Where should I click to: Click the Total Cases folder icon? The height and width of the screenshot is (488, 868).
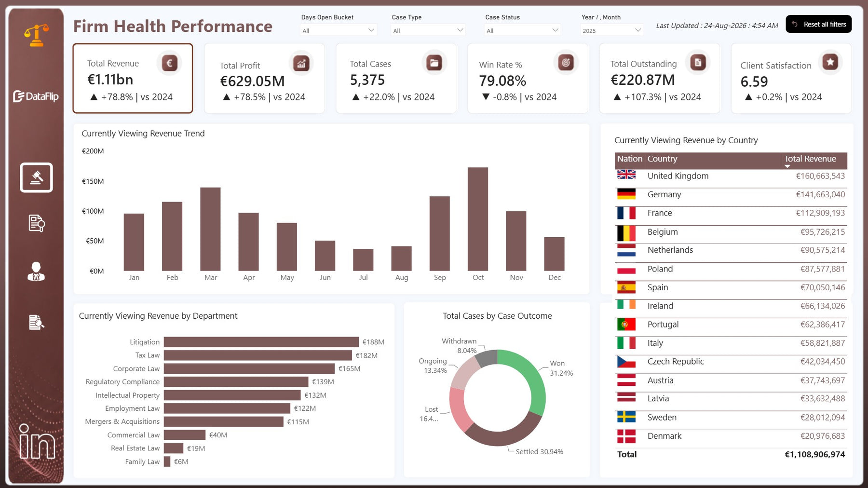click(x=434, y=62)
